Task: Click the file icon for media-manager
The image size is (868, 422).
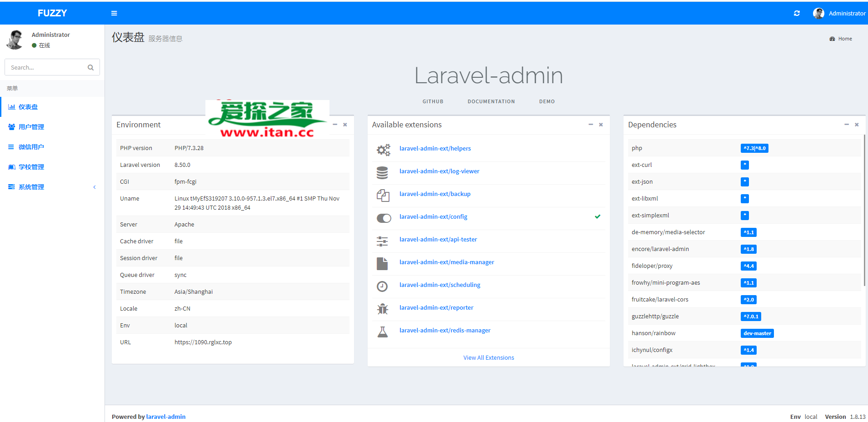Action: [x=382, y=263]
